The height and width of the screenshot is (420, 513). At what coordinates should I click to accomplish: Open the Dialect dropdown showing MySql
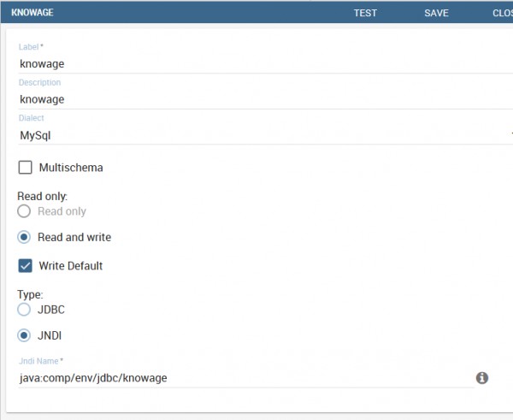(266, 135)
